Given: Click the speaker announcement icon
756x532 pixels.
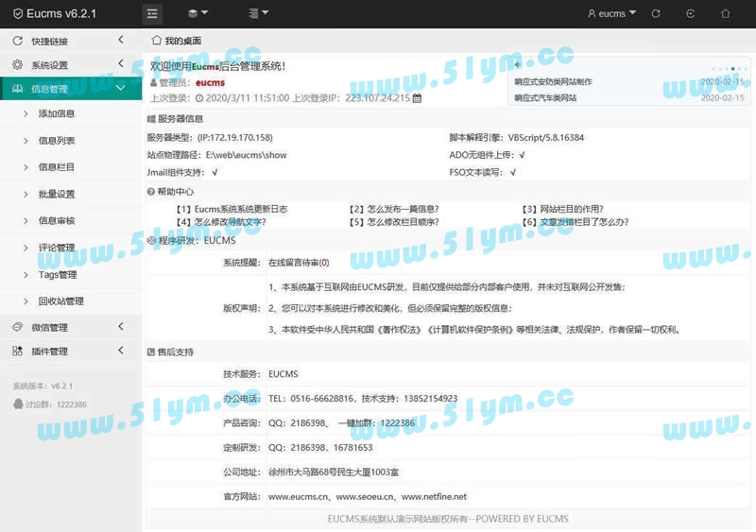Looking at the screenshot, I should (518, 64).
